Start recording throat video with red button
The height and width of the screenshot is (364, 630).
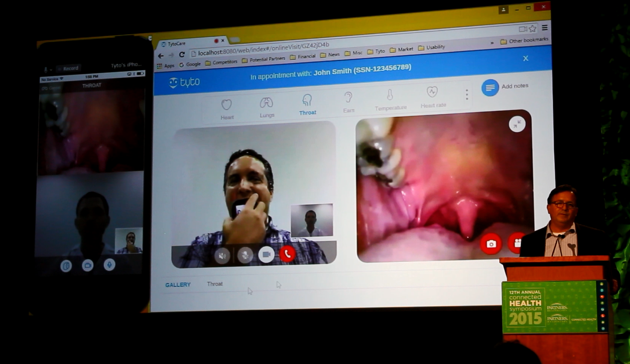click(x=517, y=243)
